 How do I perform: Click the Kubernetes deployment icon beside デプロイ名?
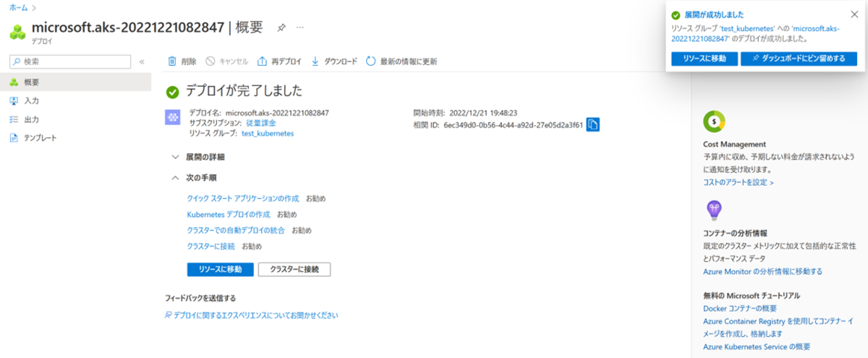[x=173, y=118]
